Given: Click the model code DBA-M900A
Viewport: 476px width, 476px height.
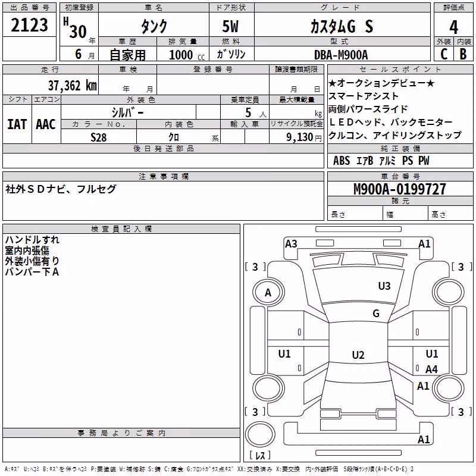Looking at the screenshot, I should pyautogui.click(x=341, y=55).
